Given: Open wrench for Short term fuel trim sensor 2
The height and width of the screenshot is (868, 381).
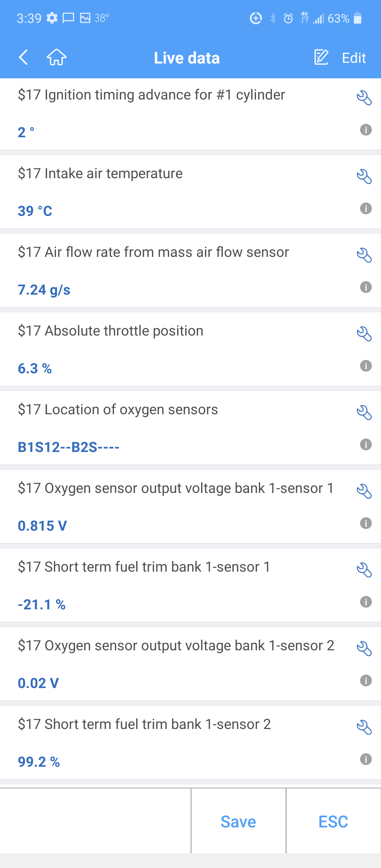Looking at the screenshot, I should click(364, 728).
